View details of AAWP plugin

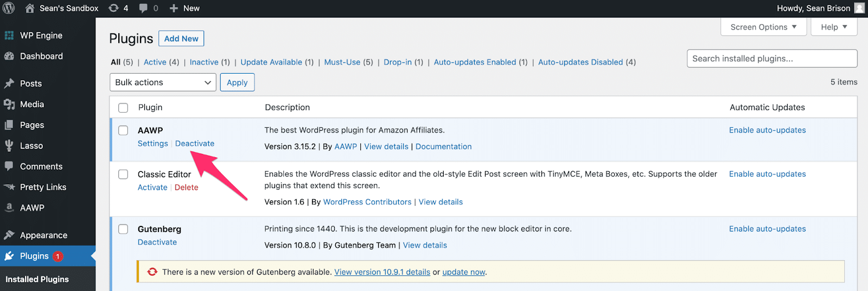386,146
